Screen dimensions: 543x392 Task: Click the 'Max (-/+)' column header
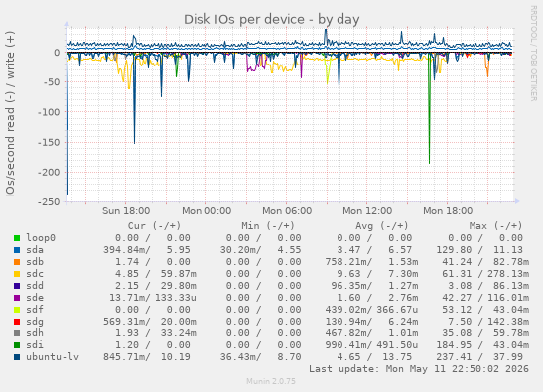pos(495,226)
